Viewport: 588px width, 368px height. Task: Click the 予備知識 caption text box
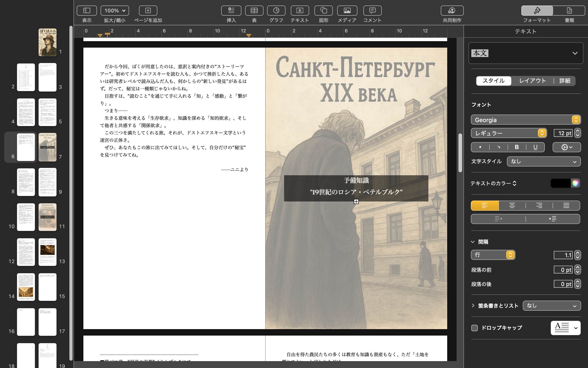click(x=356, y=188)
